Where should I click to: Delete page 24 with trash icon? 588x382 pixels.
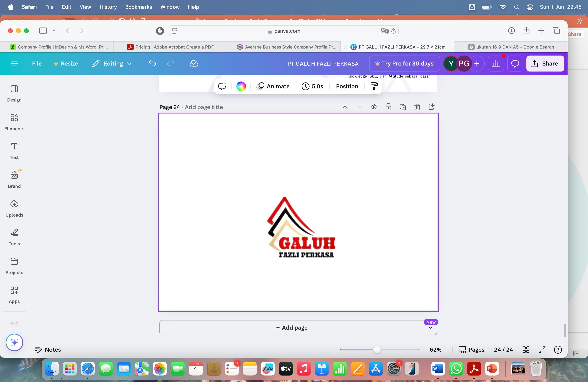tap(417, 107)
